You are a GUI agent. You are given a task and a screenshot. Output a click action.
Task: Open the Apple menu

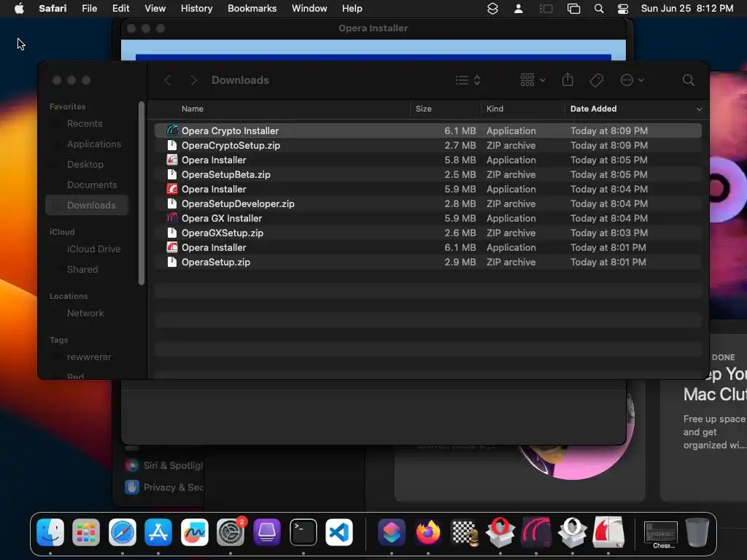[x=19, y=9]
